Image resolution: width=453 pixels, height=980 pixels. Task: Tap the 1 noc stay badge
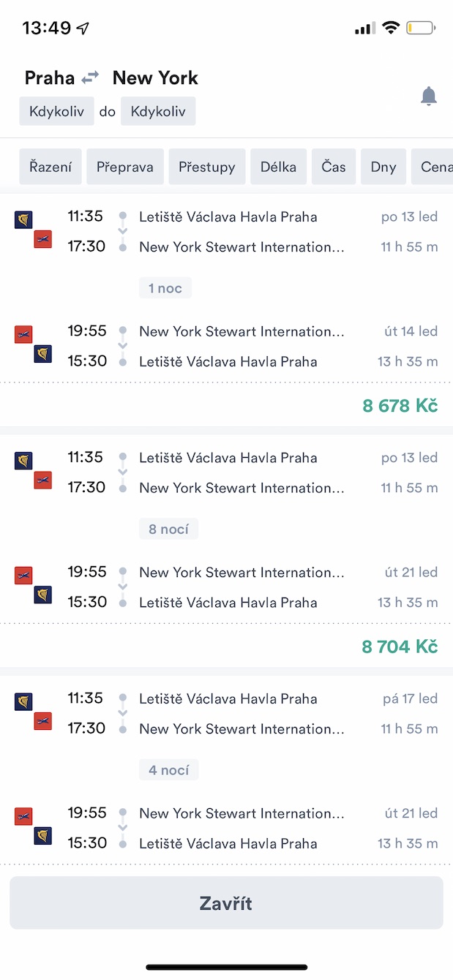(x=165, y=288)
